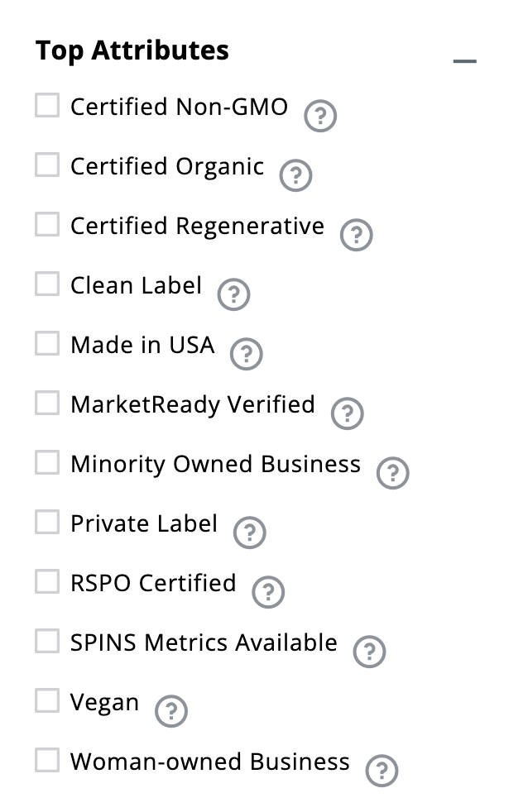The width and height of the screenshot is (528, 812).
Task: Open Made in USA help icon
Action: pos(247,354)
